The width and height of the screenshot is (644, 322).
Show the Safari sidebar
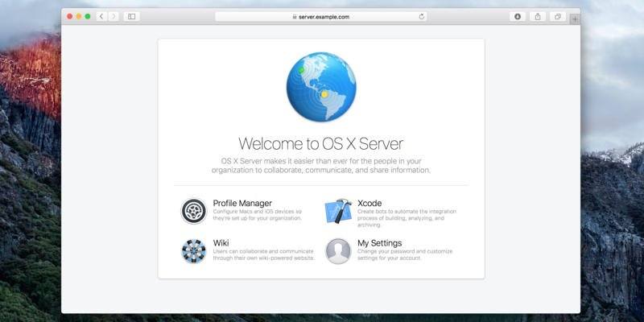[x=131, y=16]
